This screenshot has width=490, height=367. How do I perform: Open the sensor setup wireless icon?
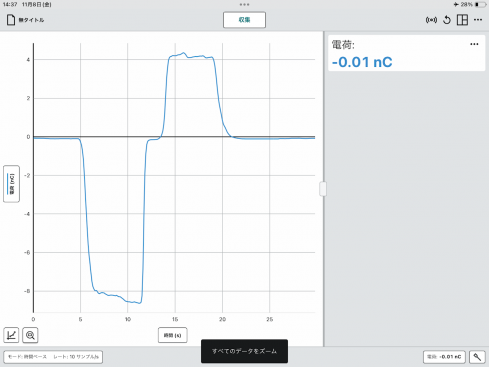431,20
